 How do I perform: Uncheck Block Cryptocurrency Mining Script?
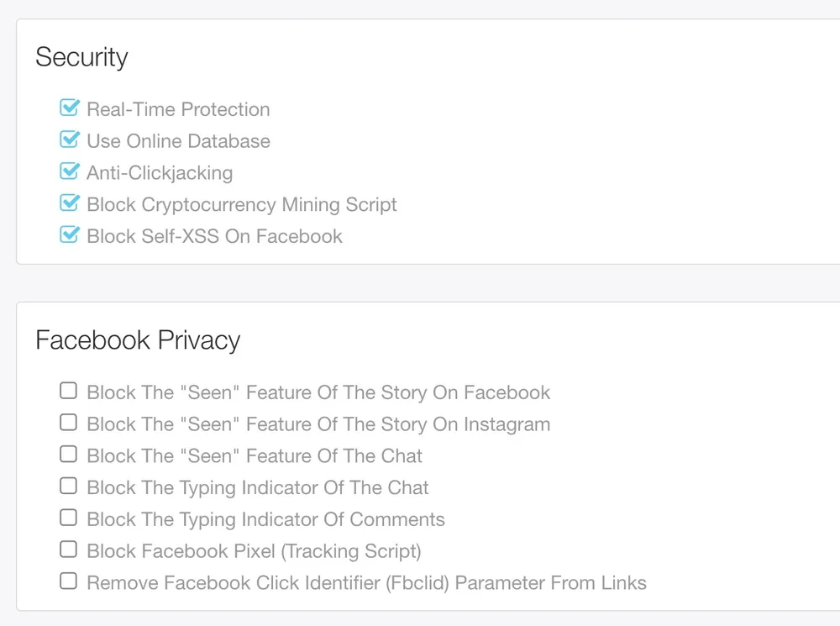click(x=69, y=203)
